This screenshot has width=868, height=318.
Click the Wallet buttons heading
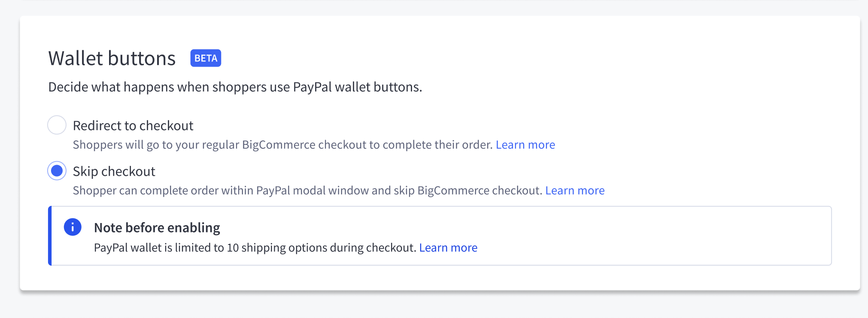[112, 58]
